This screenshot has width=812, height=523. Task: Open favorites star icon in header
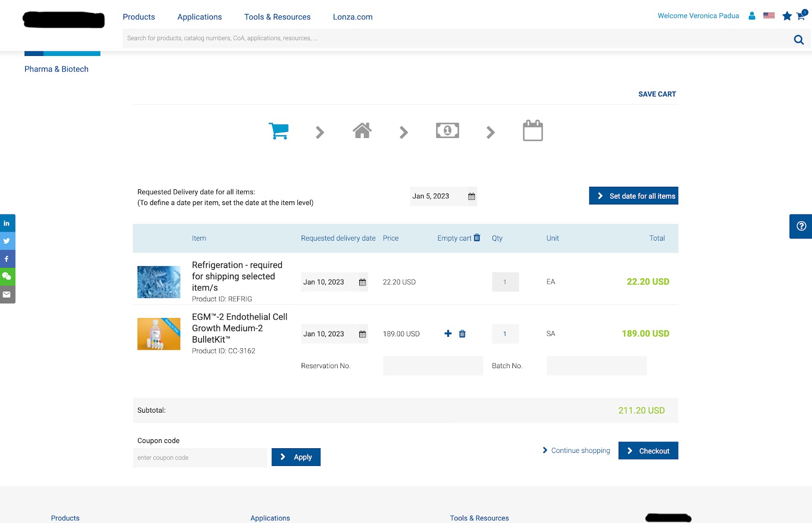point(786,16)
